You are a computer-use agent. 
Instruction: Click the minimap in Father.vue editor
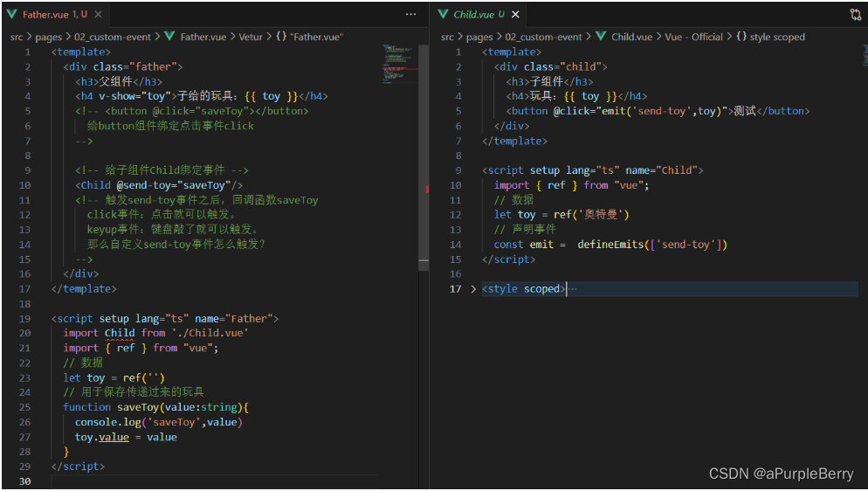[x=398, y=64]
